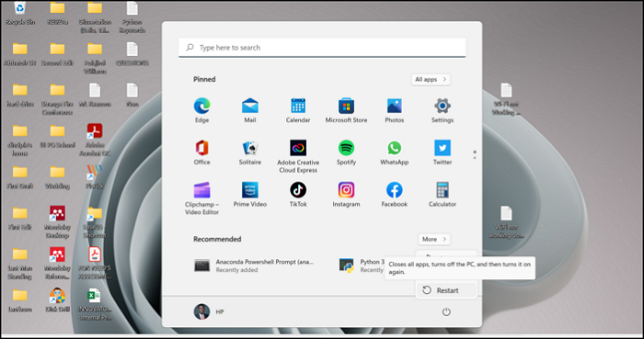Select the Recycle Bin desktop icon
The image size is (644, 339).
[x=19, y=14]
